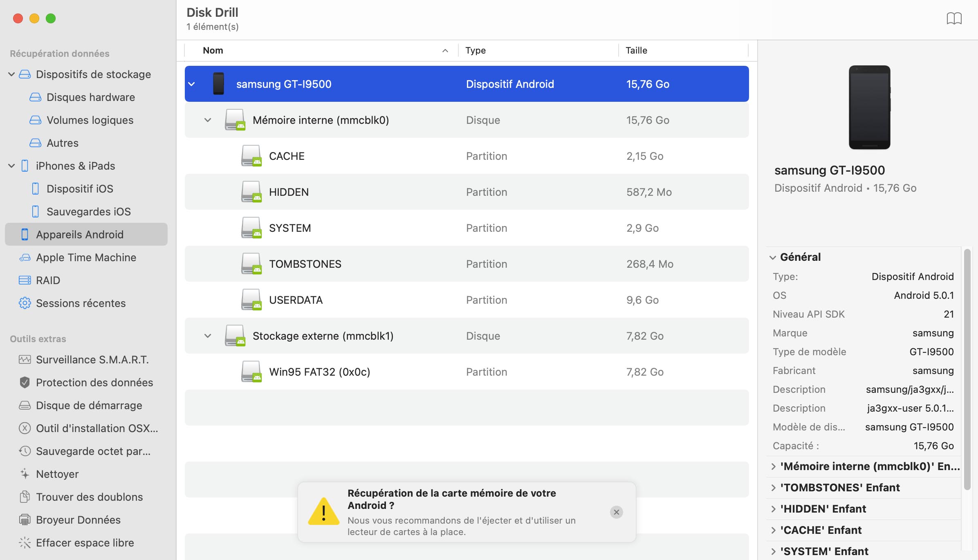Click the Nettoyer sparkle icon
This screenshot has width=978, height=560.
(25, 474)
